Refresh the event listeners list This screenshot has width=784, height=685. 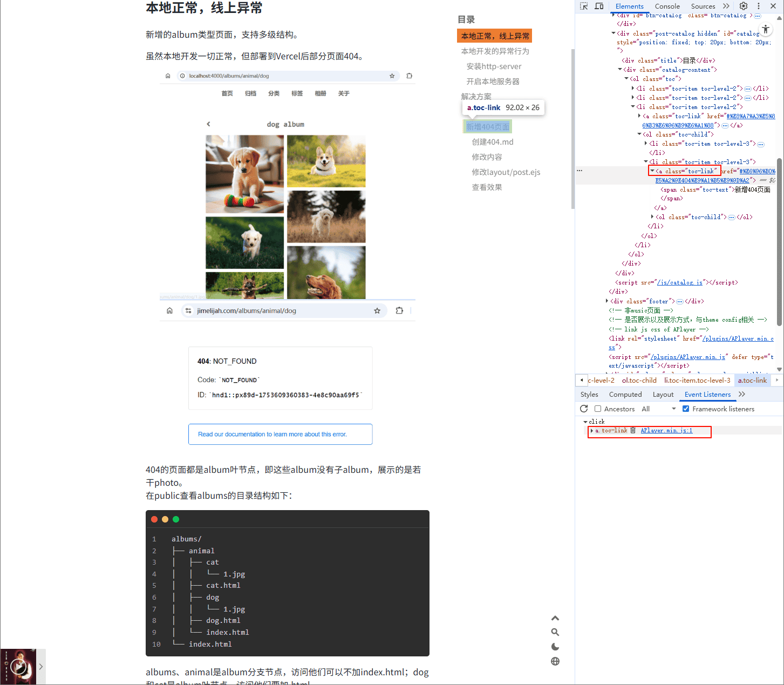[x=584, y=409]
